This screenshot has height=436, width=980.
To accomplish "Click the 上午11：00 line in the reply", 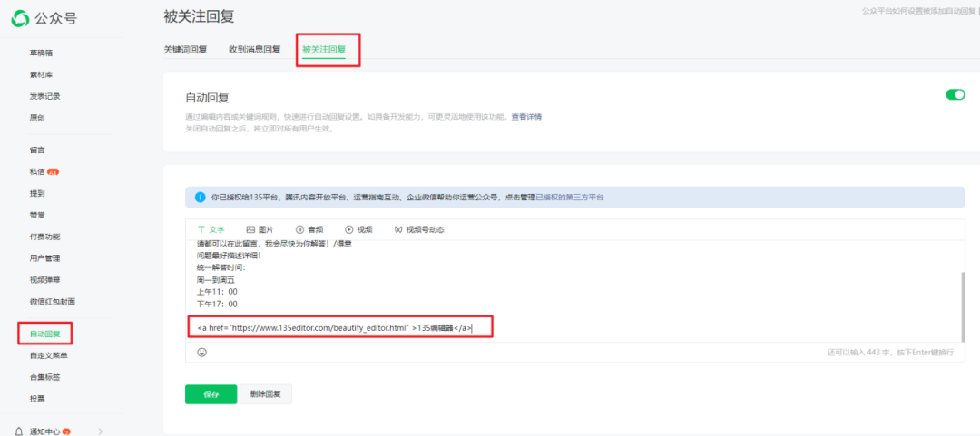I will [x=217, y=292].
